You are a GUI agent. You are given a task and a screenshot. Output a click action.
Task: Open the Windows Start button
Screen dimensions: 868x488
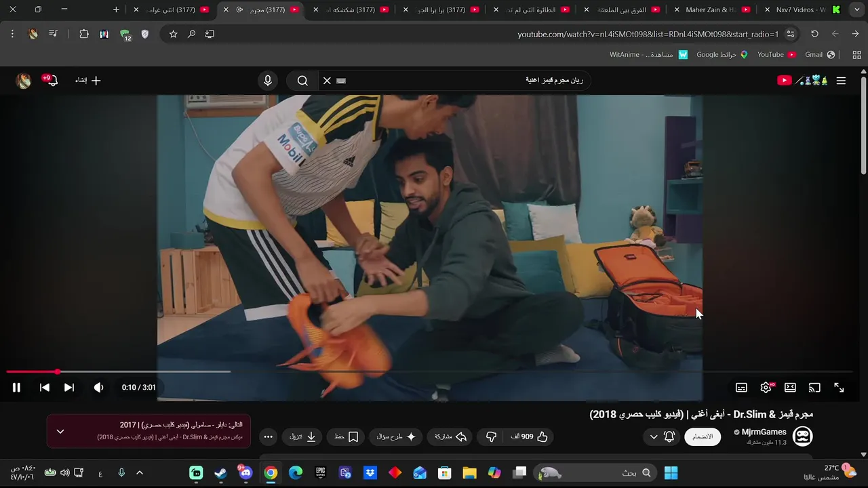pos(671,473)
